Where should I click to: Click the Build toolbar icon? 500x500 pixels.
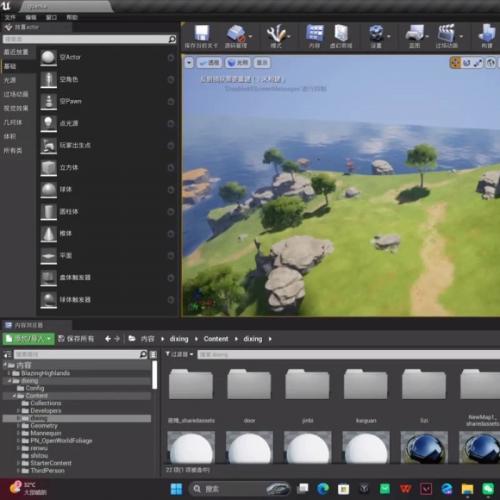pos(487,33)
